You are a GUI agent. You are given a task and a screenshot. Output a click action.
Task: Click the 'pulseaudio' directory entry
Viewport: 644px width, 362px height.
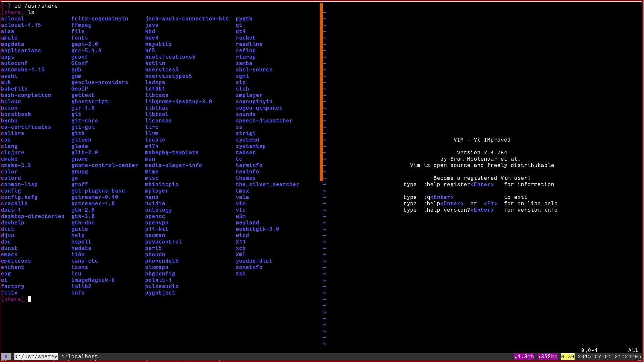click(x=162, y=286)
